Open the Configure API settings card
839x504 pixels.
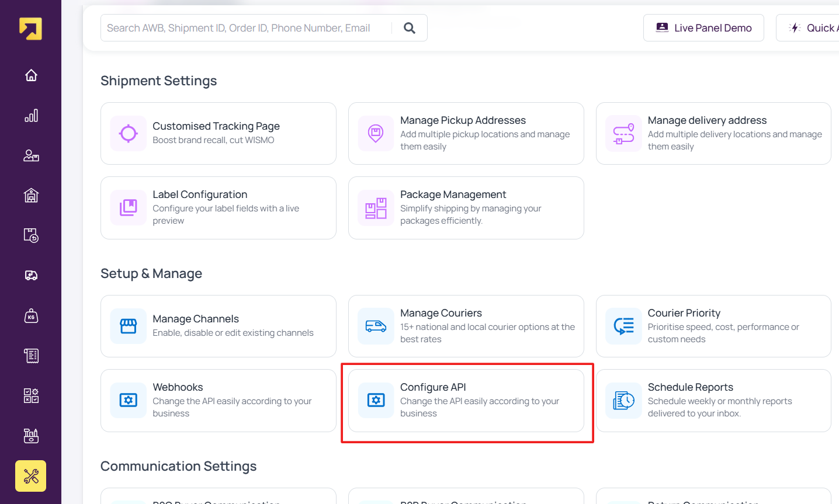click(466, 401)
